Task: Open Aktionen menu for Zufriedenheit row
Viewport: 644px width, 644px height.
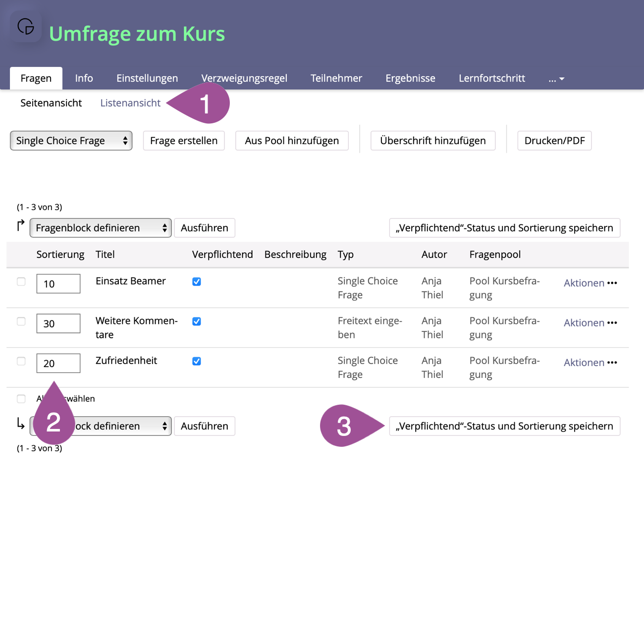Action: pyautogui.click(x=590, y=363)
